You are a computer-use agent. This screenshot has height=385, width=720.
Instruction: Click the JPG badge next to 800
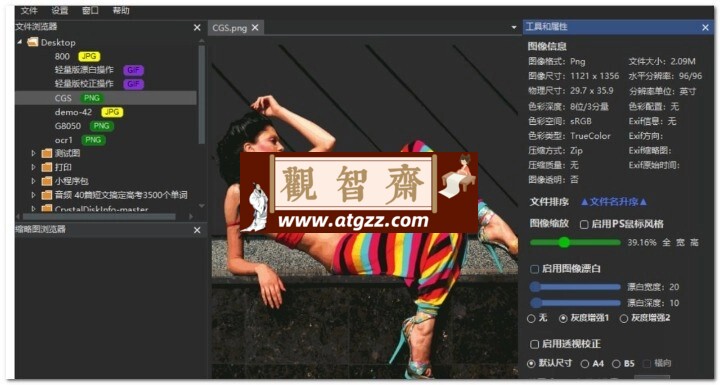(x=89, y=57)
